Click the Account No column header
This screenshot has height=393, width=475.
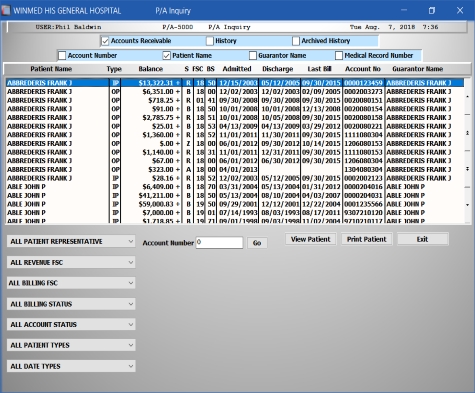point(363,69)
